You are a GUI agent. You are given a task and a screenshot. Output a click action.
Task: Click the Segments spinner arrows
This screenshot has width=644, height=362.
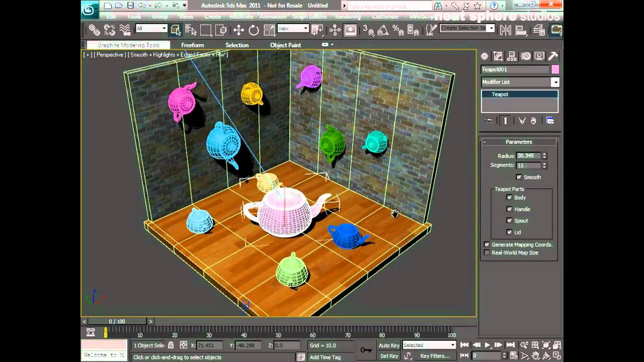(x=544, y=165)
